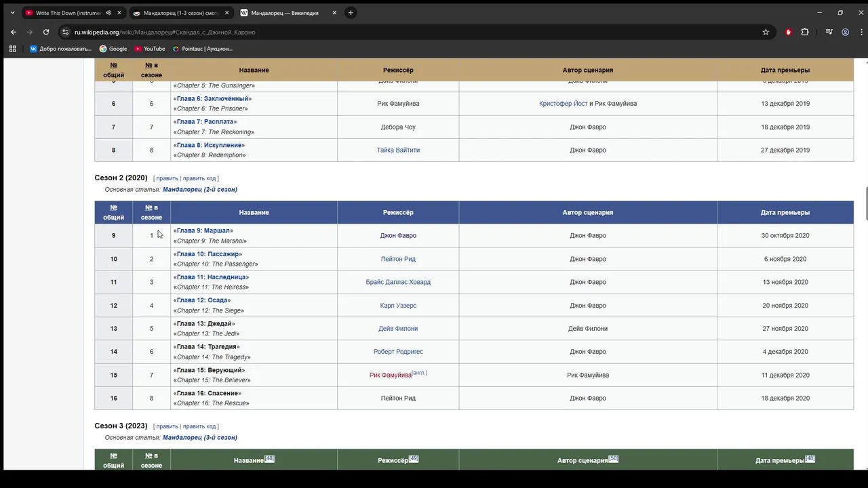Click править next to Сезон 2 (2020)
Screen dimensions: 868x488
click(167, 178)
